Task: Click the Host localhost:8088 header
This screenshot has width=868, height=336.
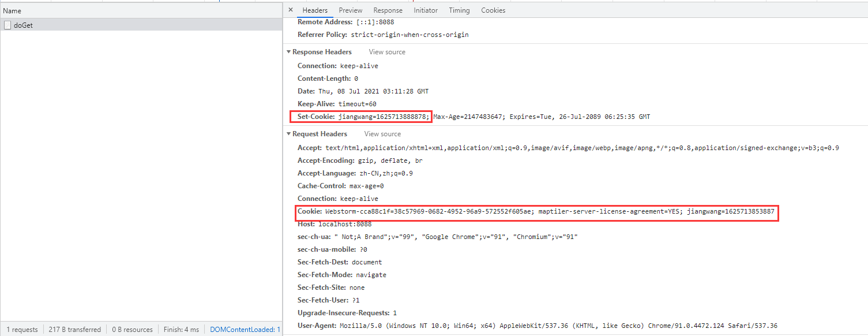Action: [335, 224]
